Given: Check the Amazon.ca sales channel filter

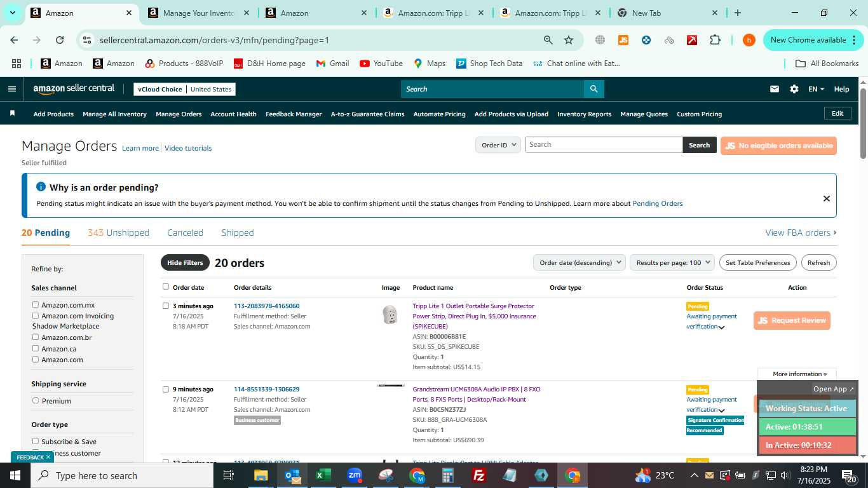Looking at the screenshot, I should pyautogui.click(x=36, y=348).
